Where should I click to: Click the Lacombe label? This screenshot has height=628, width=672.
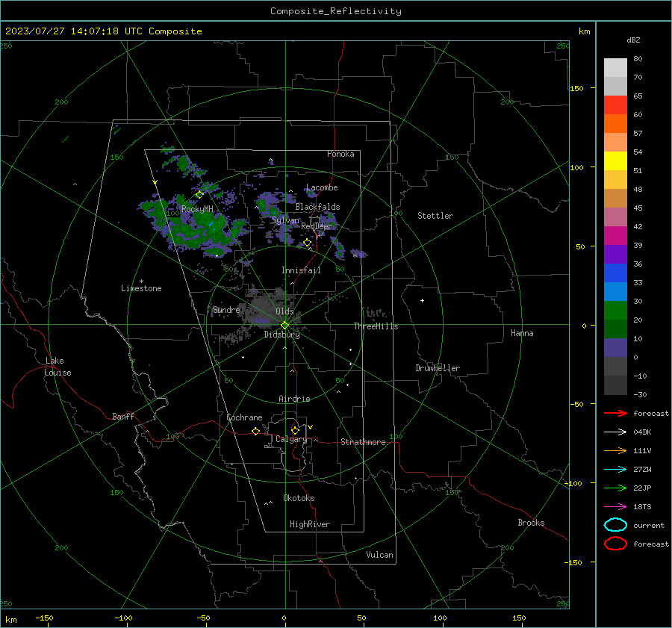322,187
